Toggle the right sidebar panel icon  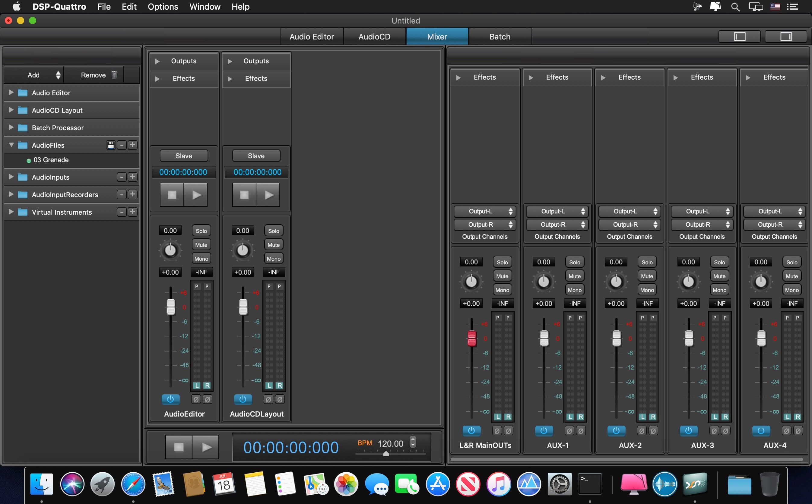[786, 36]
